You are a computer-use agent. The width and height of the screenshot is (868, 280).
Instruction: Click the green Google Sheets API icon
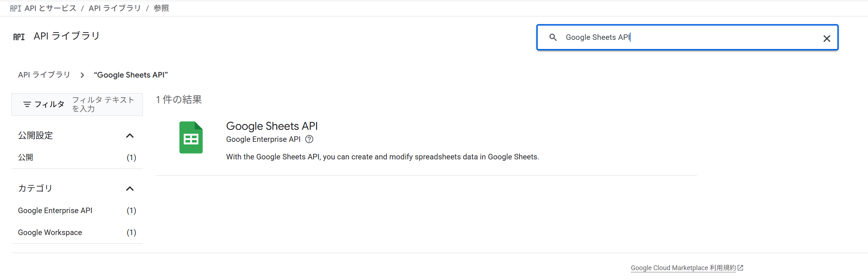[191, 137]
